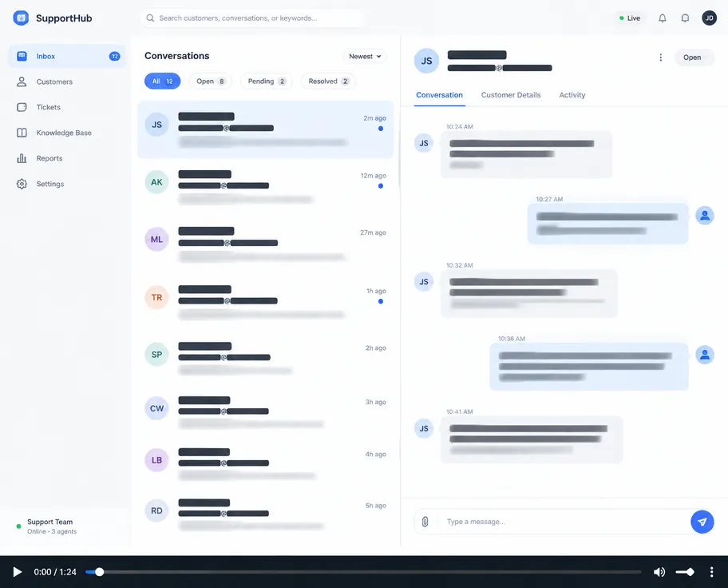Play the video
Screen dimensions: 728x588
click(18, 572)
